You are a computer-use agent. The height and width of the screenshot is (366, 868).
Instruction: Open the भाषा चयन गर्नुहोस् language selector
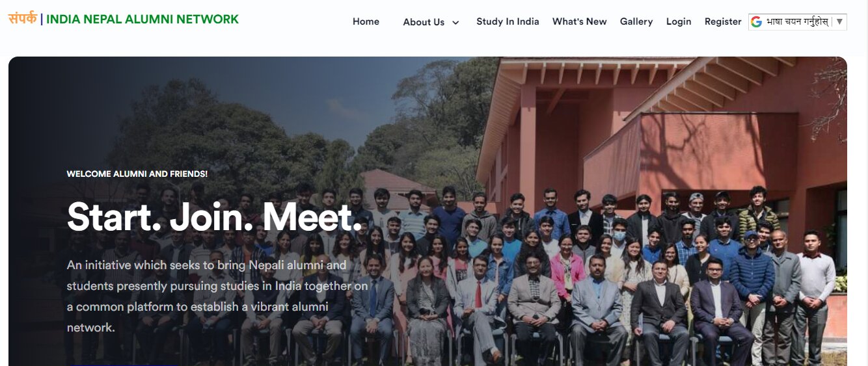coord(797,21)
